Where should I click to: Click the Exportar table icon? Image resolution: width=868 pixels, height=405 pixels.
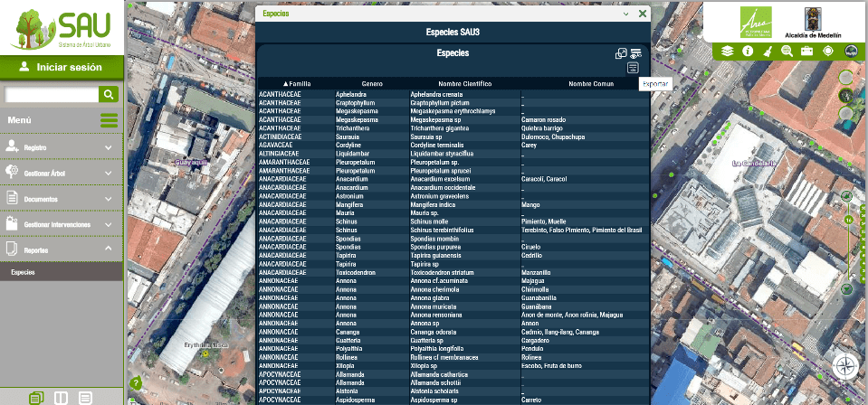point(632,68)
